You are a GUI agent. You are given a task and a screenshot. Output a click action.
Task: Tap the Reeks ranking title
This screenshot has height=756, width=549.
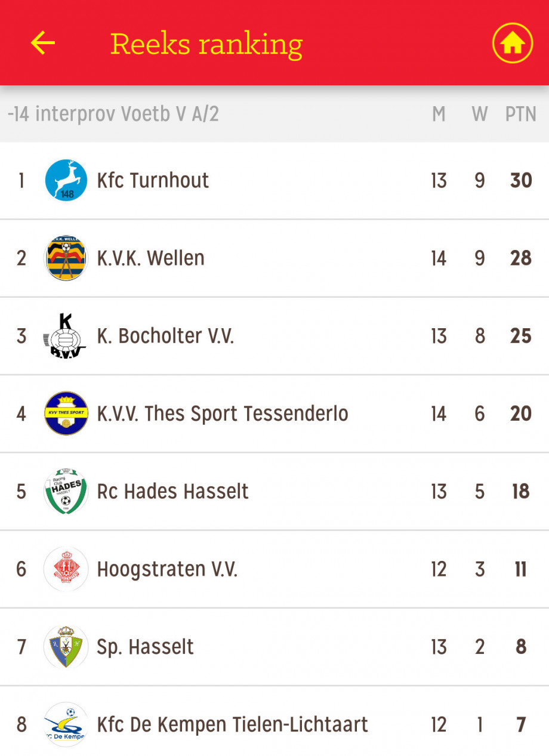(206, 45)
